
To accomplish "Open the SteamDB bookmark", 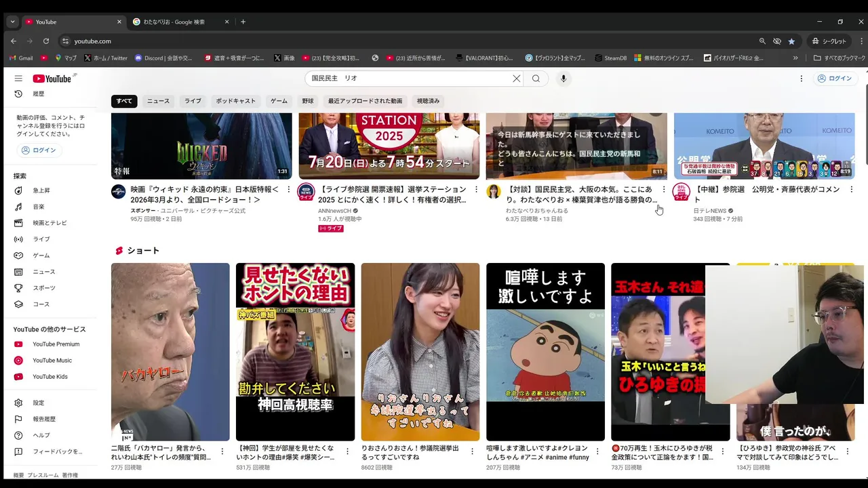I will 610,58.
